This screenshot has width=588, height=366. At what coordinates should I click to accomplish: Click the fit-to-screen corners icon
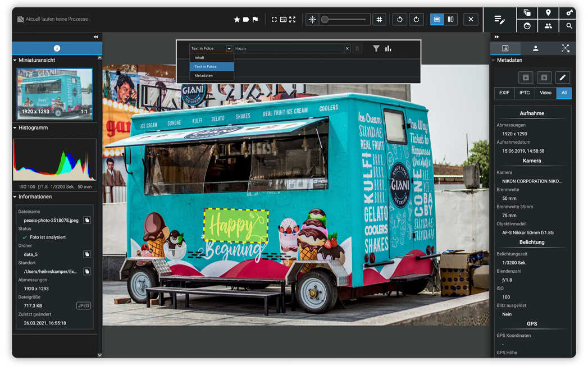point(274,20)
